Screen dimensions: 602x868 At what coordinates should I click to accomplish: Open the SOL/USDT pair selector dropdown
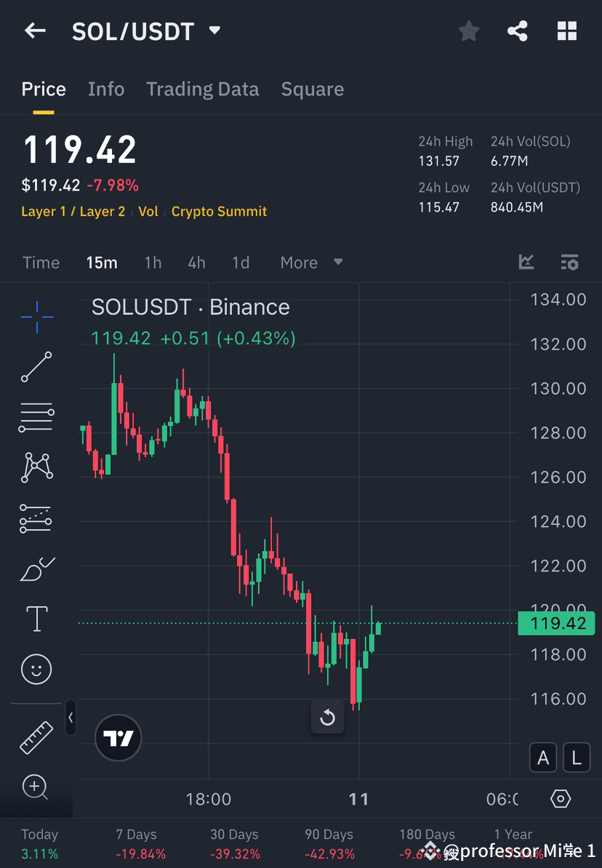(x=214, y=31)
